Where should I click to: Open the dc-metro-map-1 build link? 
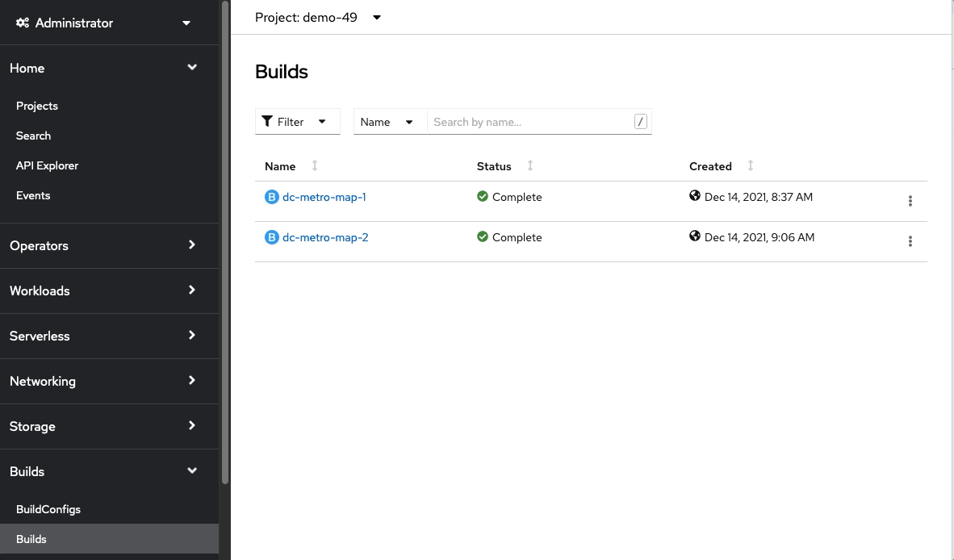324,197
